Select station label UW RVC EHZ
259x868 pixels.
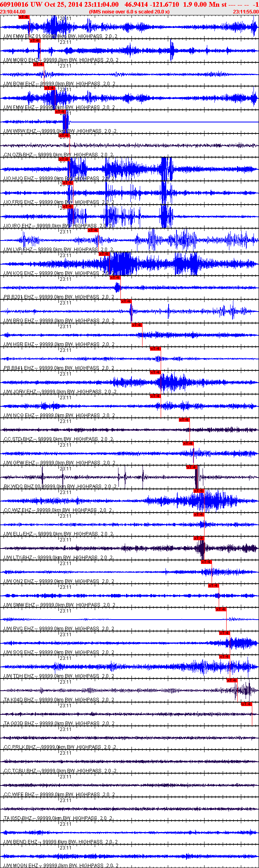click(x=19, y=629)
